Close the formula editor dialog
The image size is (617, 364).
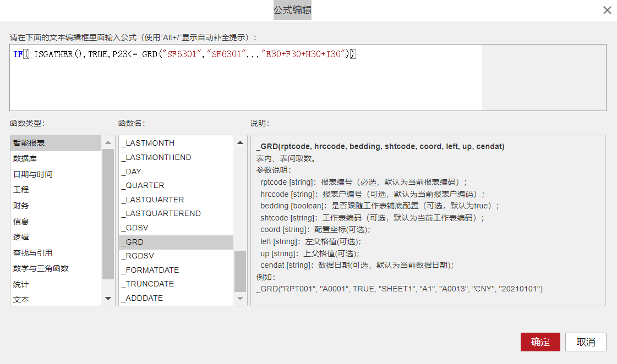[607, 10]
